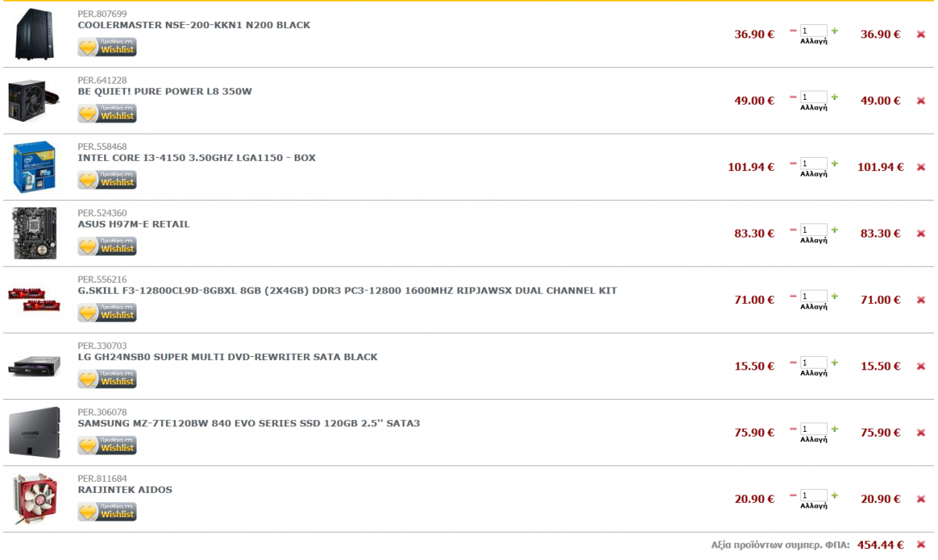Add Coolermaster N200 to Wishlist
The height and width of the screenshot is (560, 938).
click(x=107, y=48)
